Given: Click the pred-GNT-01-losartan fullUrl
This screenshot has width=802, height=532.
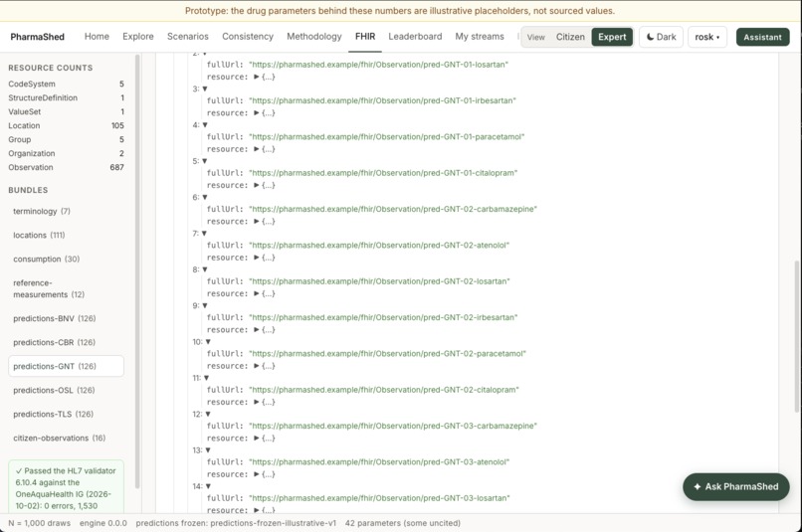Looking at the screenshot, I should pos(378,65).
